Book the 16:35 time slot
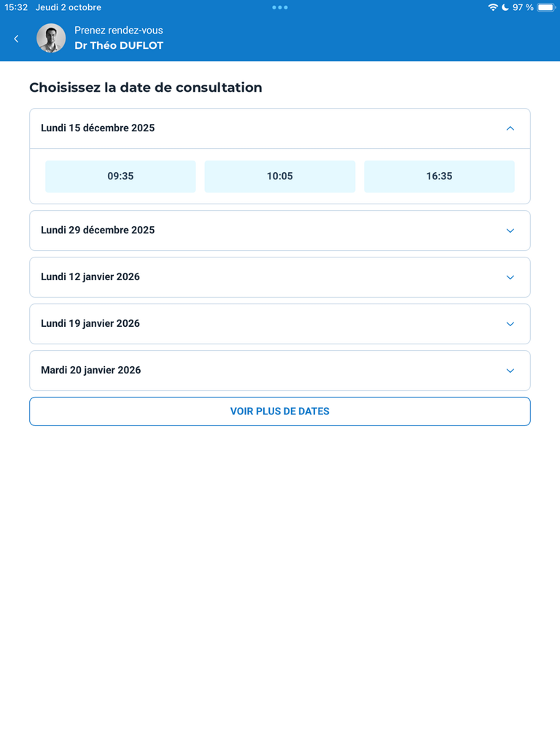Screen dimensions: 560x747 pos(439,177)
